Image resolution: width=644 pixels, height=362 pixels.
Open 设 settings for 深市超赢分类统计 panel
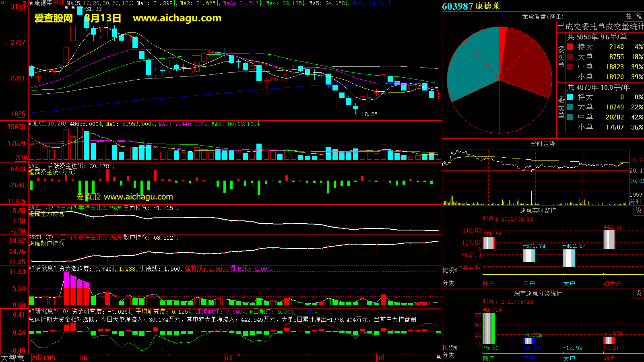pyautogui.click(x=639, y=293)
